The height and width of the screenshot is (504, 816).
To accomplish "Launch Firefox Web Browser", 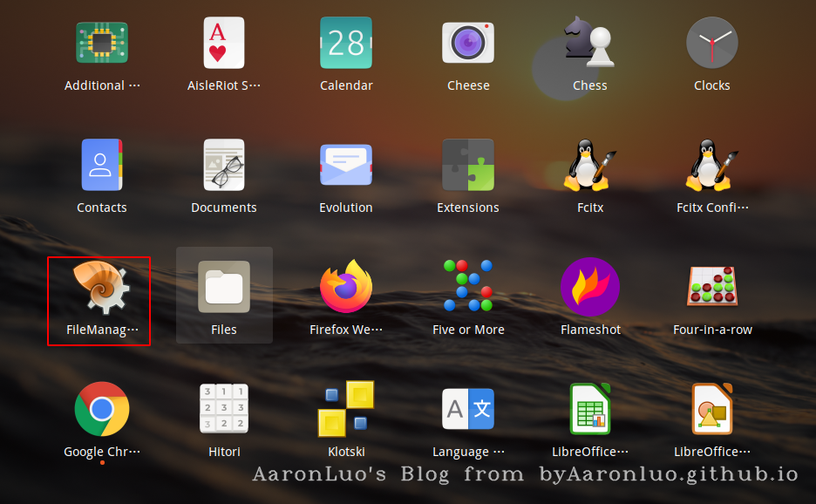I will pyautogui.click(x=346, y=288).
